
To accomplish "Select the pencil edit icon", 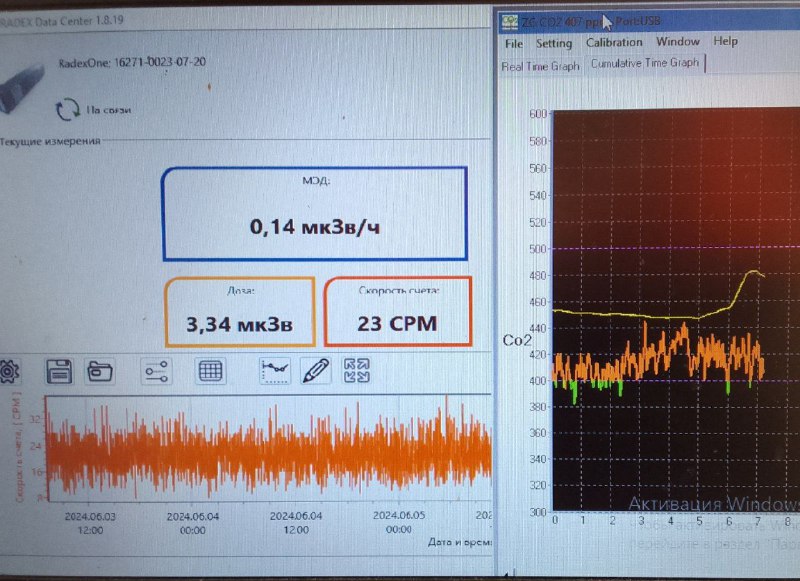I will pos(315,370).
